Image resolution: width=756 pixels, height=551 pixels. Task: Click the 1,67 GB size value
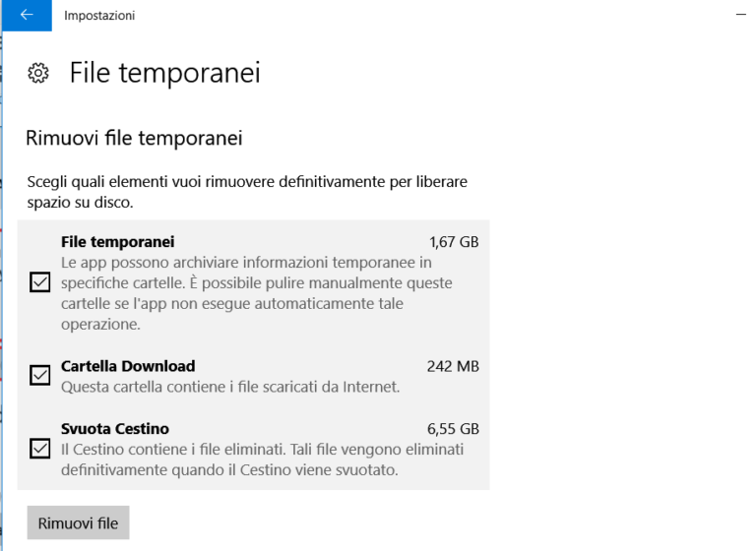(454, 242)
